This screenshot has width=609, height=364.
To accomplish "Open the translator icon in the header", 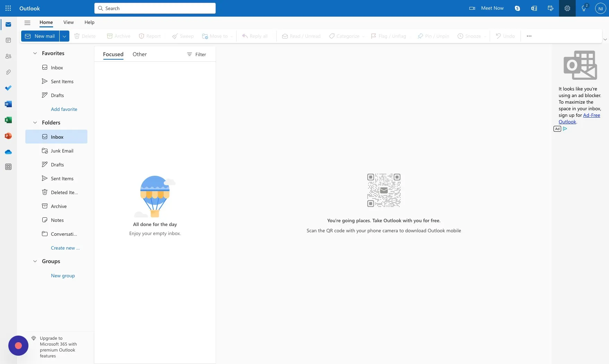I will coord(534,8).
